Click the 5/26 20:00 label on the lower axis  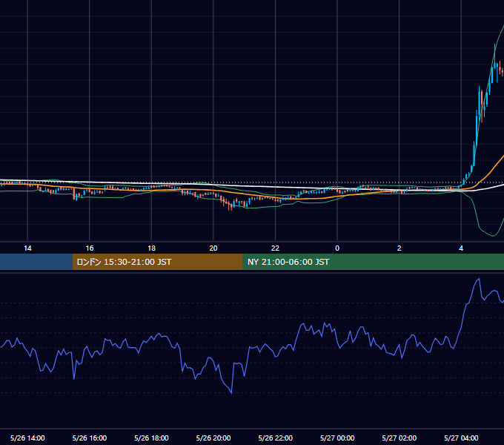pyautogui.click(x=213, y=438)
